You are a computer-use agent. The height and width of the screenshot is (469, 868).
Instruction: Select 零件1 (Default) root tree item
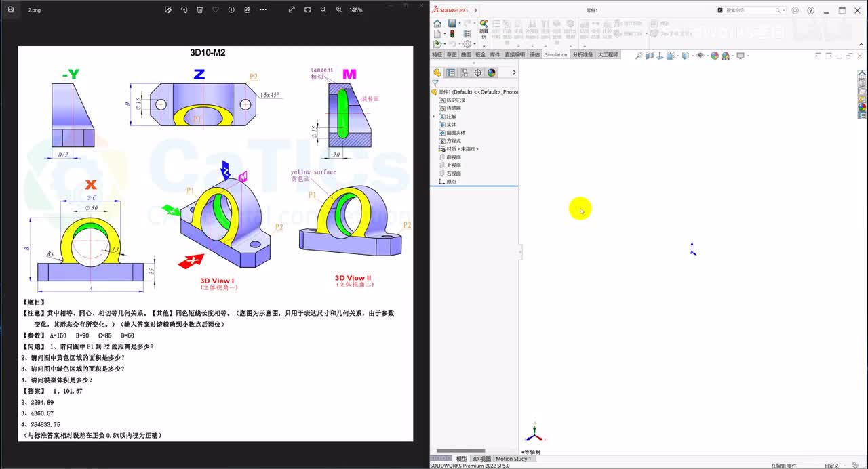tap(475, 91)
